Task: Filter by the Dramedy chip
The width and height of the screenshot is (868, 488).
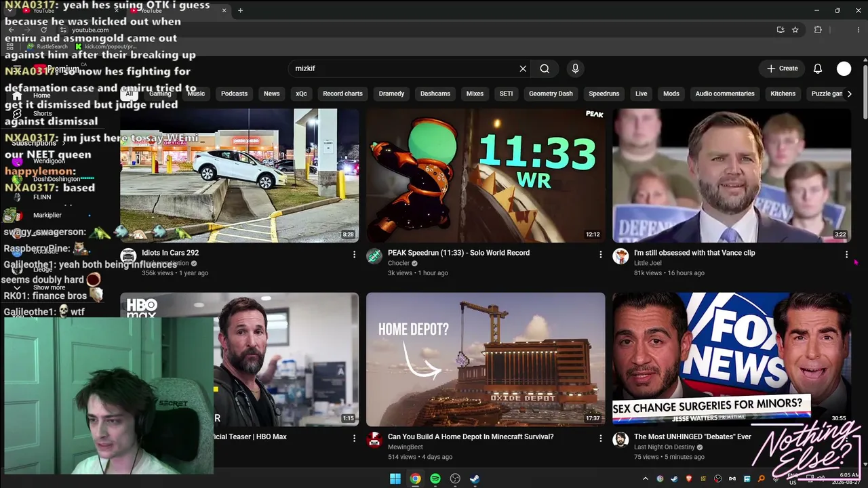Action: (x=391, y=94)
